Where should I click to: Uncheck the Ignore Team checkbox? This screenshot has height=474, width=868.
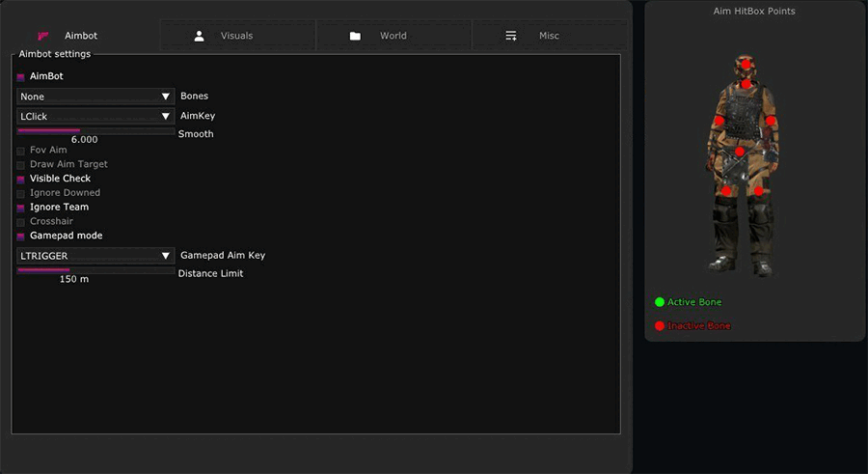point(21,208)
